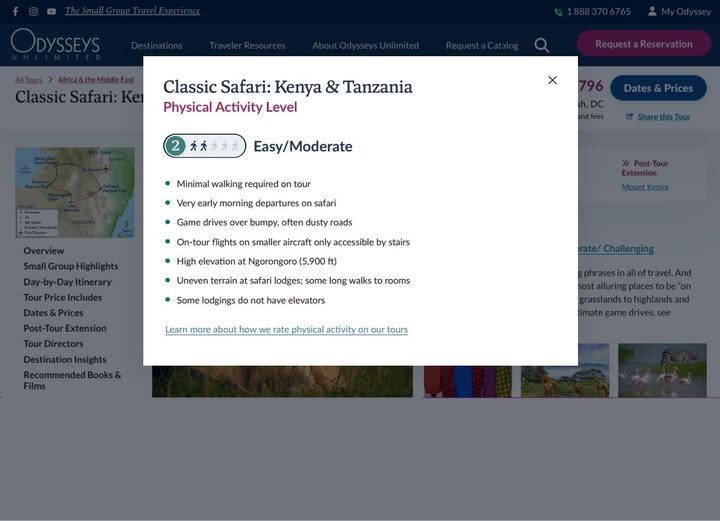720x521 pixels.
Task: Click the Moderate/ Challenging link behind dialog
Action: click(x=616, y=248)
